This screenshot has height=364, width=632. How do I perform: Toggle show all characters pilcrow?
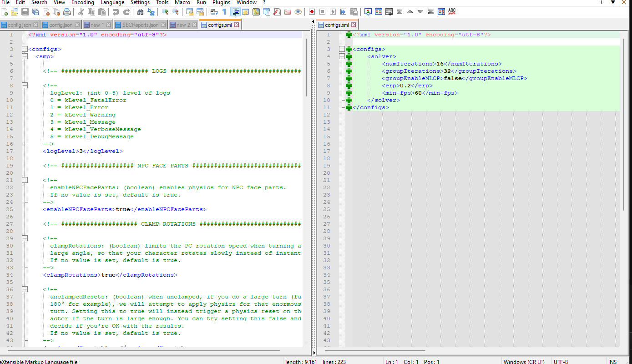(224, 12)
